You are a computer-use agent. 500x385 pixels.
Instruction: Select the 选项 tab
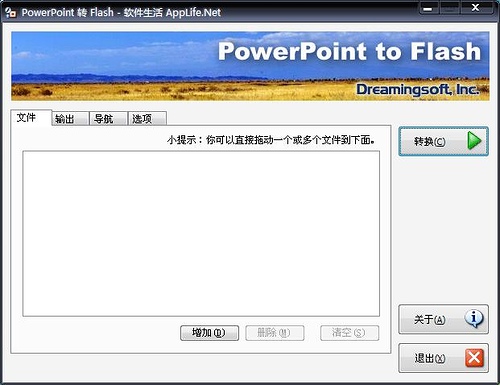(147, 119)
